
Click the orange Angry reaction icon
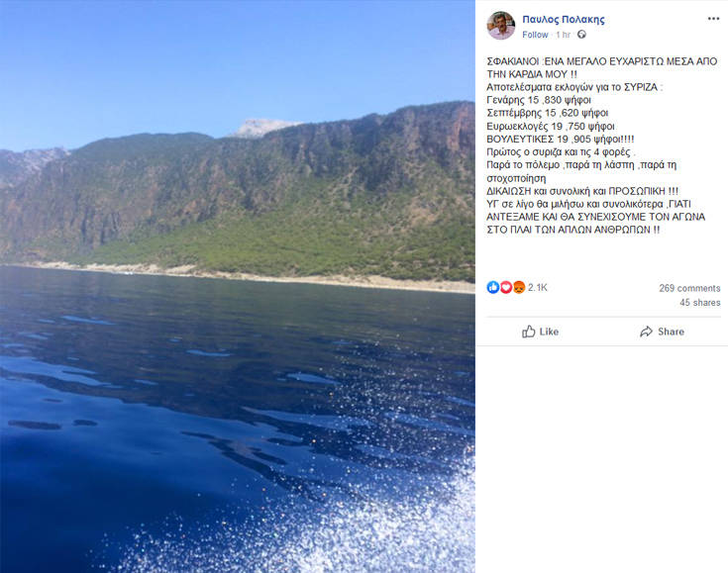[517, 287]
